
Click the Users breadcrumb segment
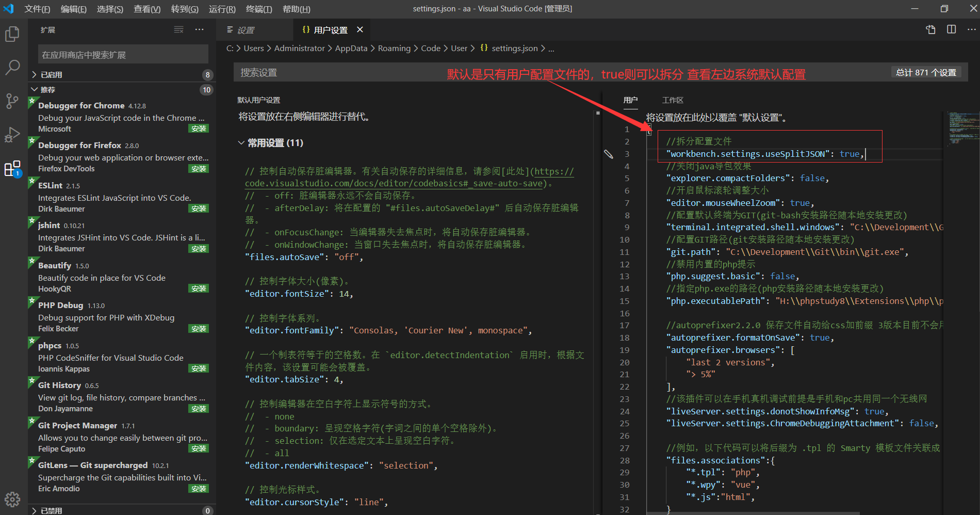[254, 48]
